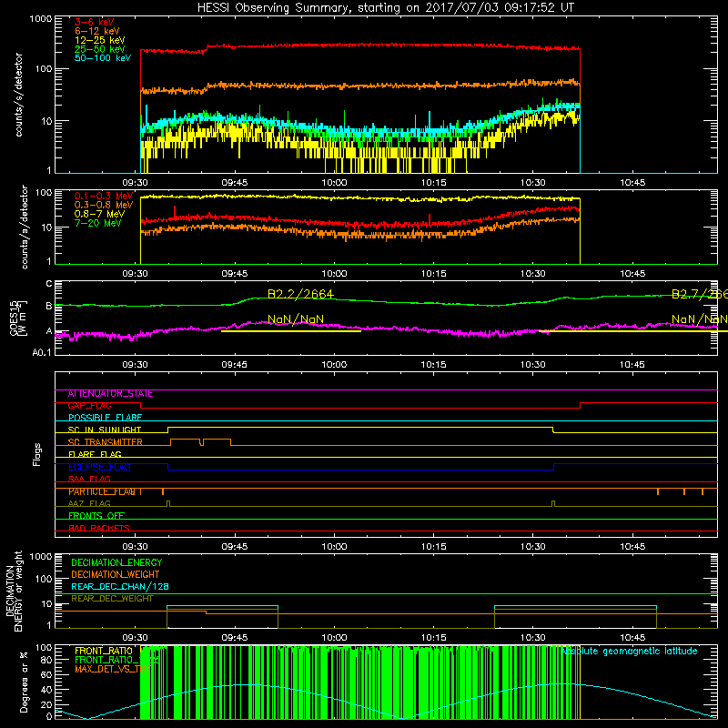Click the yellow 0.8-7 MeV legend entry
Viewport: 728px width, 728px height.
(99, 214)
